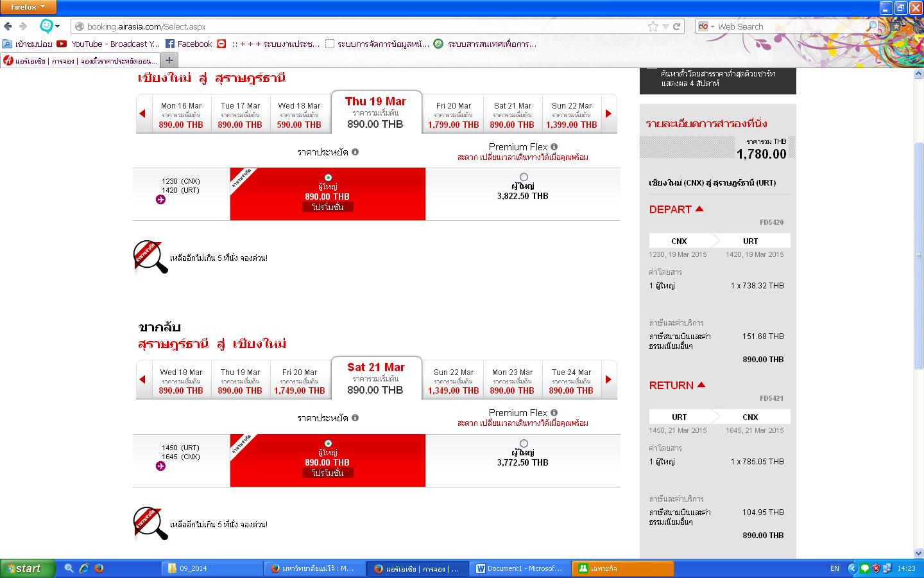Select the 890.00 THB promo fare for departure
The height and width of the screenshot is (578, 924).
click(x=328, y=177)
